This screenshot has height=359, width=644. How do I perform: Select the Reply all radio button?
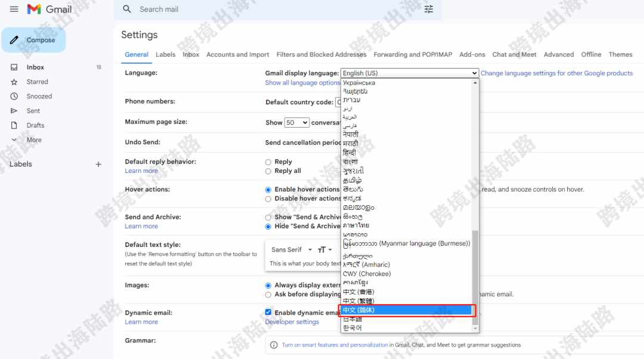click(268, 171)
